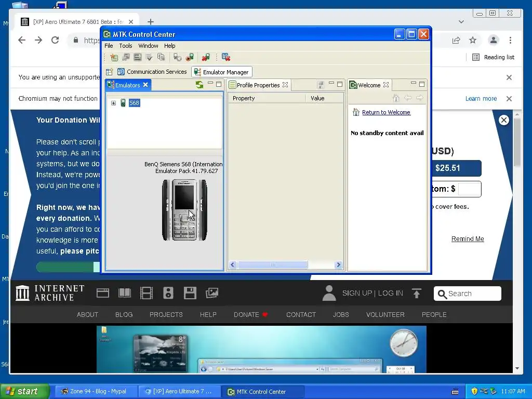Click the launch emulator phone toolbar icon
Image resolution: width=532 pixels, height=399 pixels.
click(x=190, y=57)
